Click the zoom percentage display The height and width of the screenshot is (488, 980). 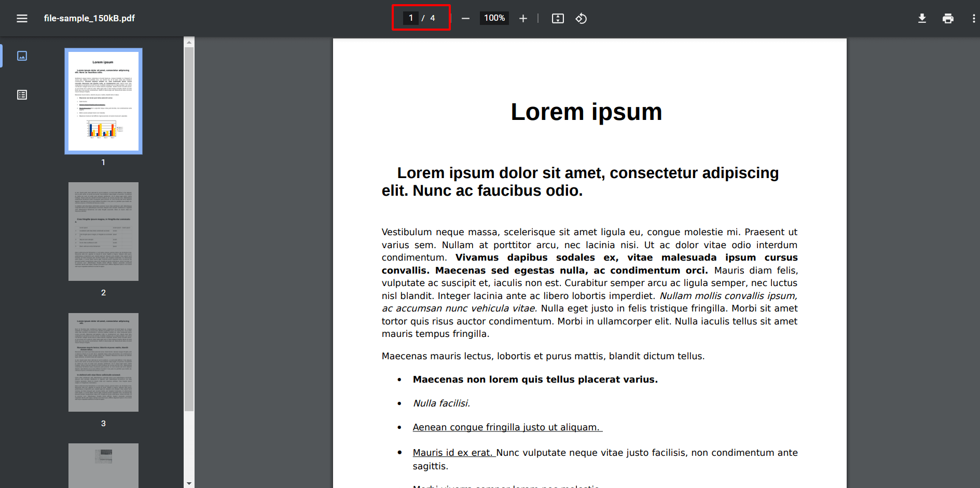(x=493, y=18)
